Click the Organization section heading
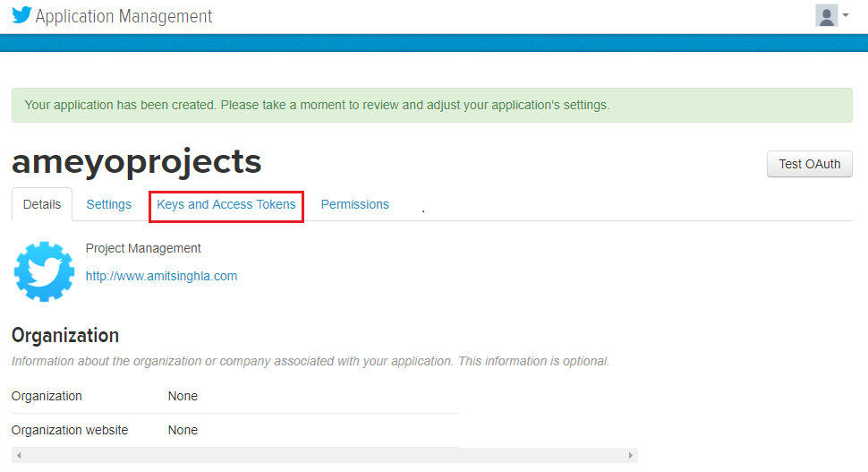868x472 pixels. click(65, 335)
